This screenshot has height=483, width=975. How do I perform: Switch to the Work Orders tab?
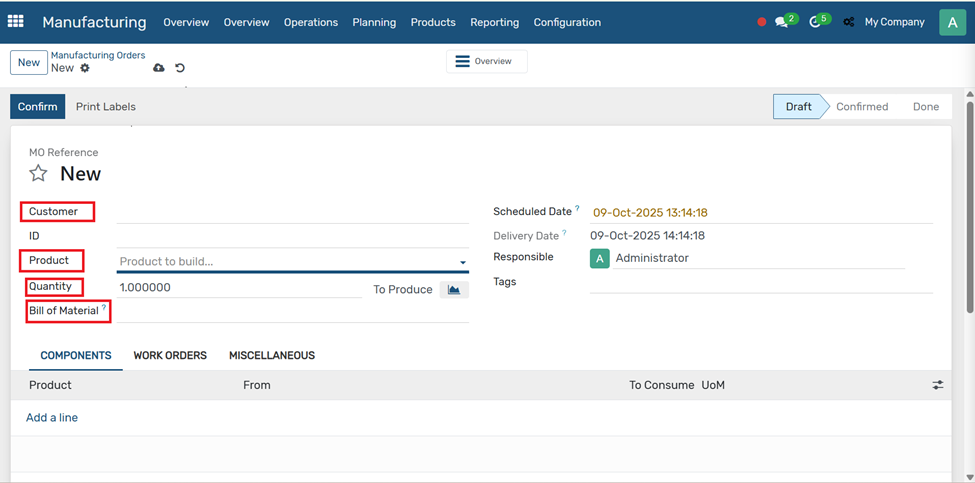170,356
